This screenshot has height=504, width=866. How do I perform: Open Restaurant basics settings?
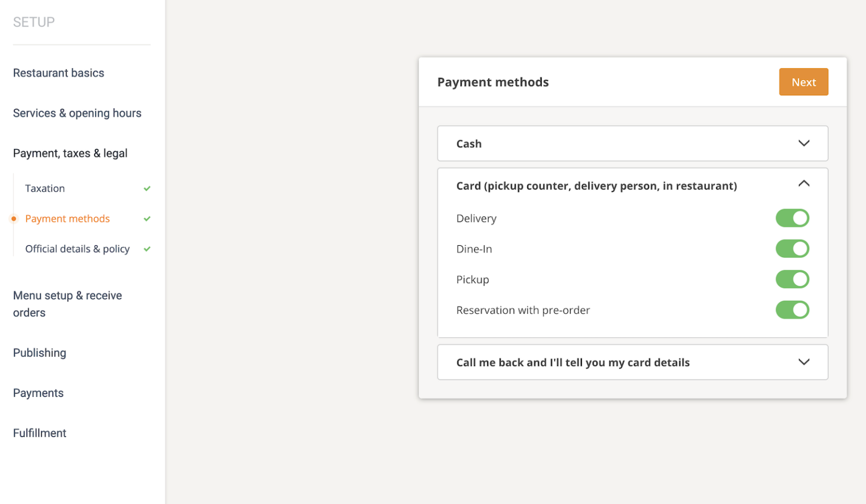(x=59, y=73)
